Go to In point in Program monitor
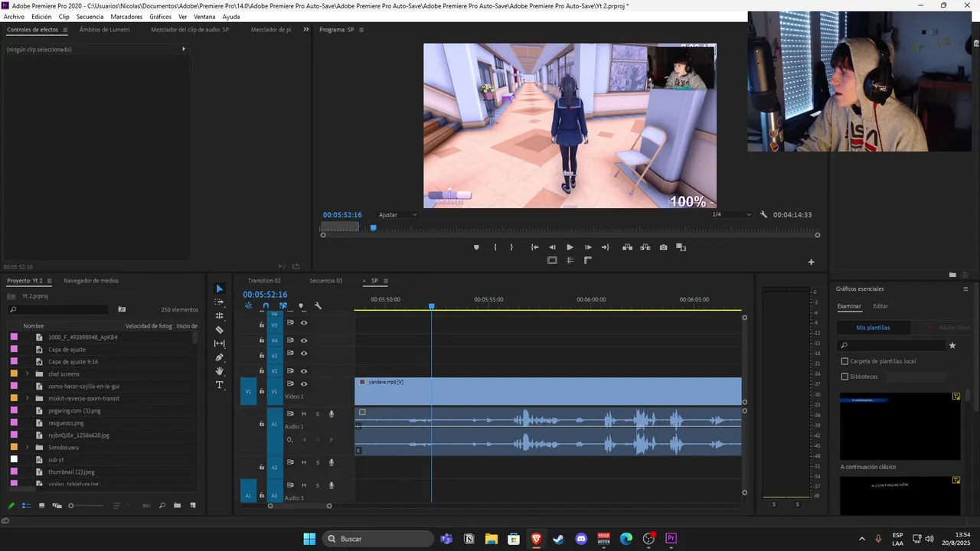Screen dimensions: 980x551 coord(534,247)
